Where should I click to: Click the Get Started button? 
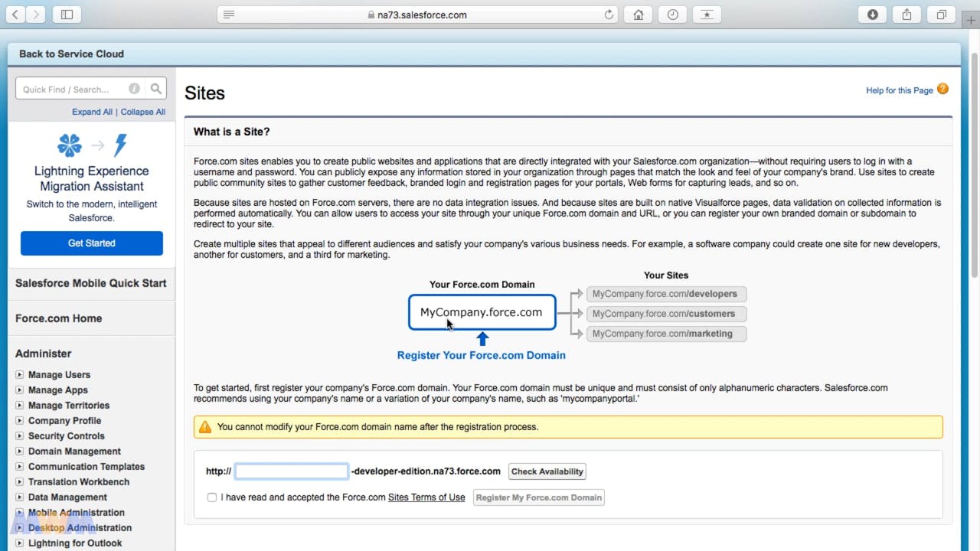click(92, 243)
